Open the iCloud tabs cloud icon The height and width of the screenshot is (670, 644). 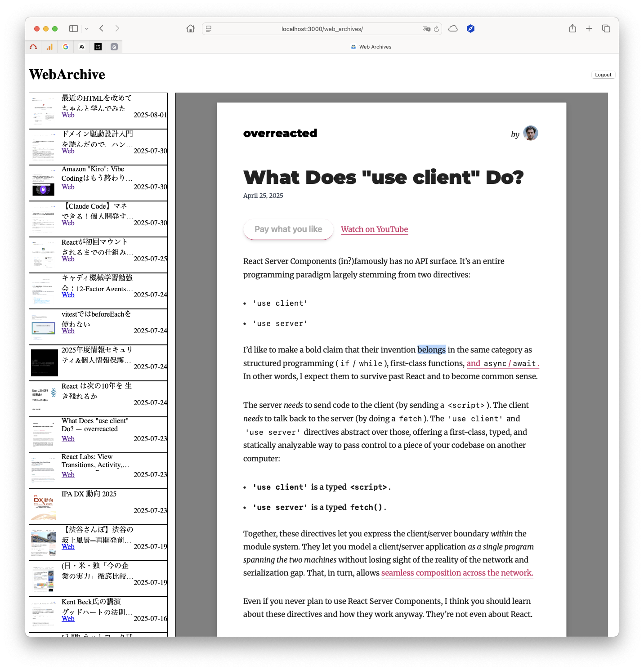tap(453, 28)
